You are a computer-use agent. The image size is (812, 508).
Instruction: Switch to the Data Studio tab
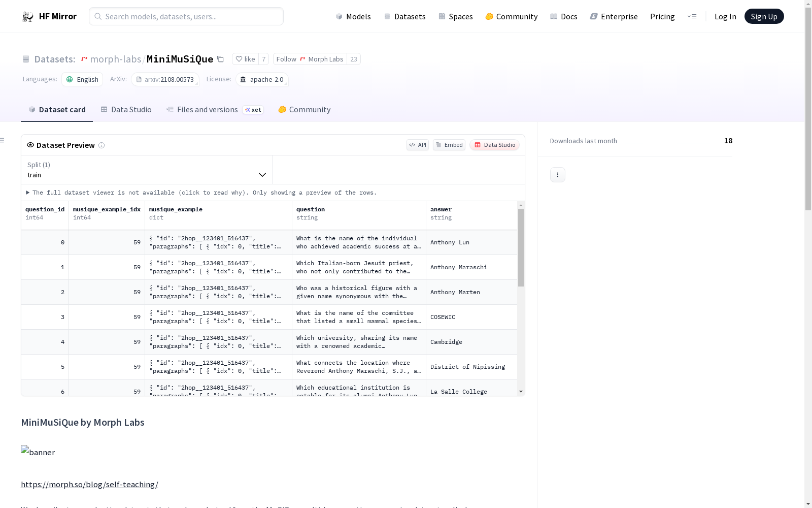click(126, 110)
